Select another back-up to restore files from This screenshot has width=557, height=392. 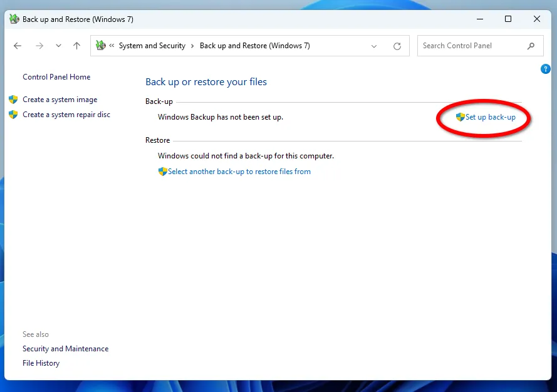pos(240,171)
